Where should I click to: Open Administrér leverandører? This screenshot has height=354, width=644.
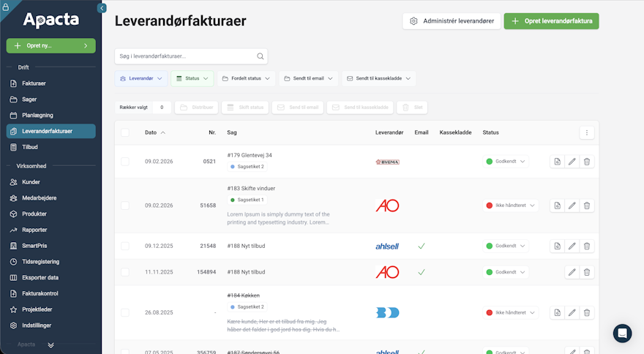(x=452, y=21)
